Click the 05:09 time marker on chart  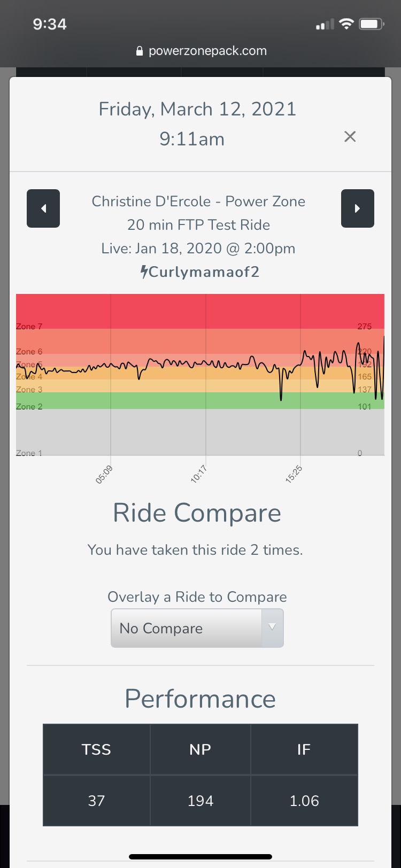tap(105, 474)
